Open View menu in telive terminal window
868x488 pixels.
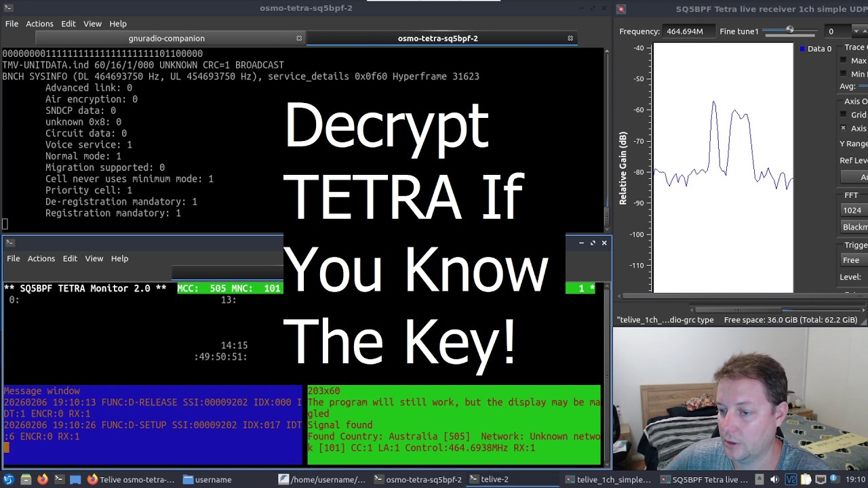point(94,258)
